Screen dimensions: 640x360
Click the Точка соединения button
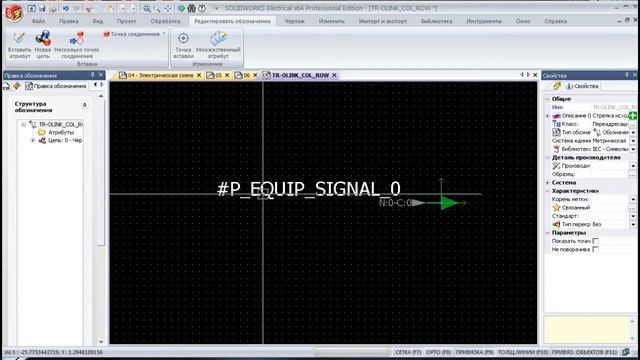pyautogui.click(x=131, y=34)
